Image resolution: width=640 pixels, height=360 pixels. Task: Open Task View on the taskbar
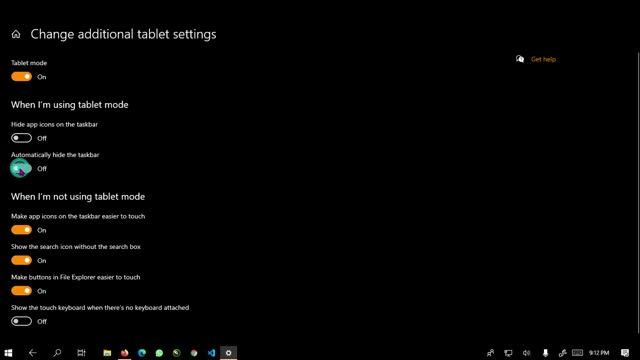[x=81, y=353]
